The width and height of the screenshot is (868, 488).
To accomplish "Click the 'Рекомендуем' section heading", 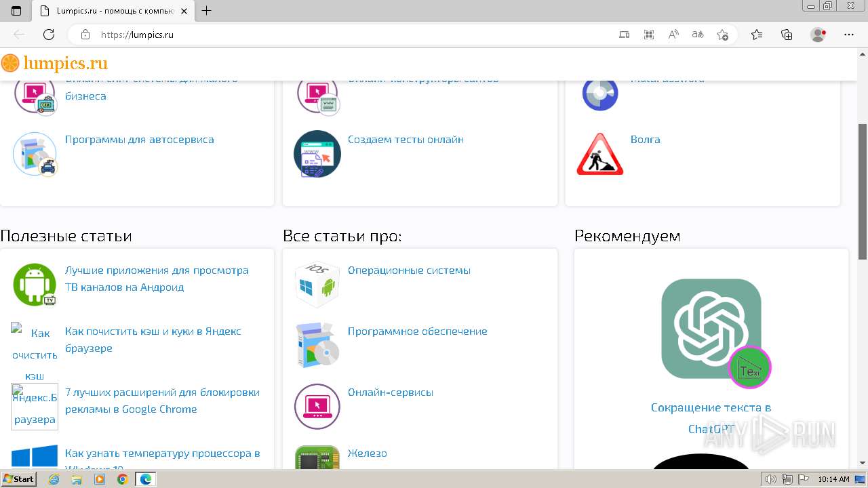I will click(627, 236).
